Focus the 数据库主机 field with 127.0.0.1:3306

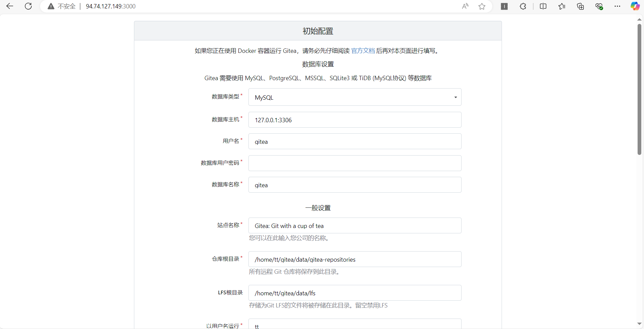pyautogui.click(x=354, y=120)
